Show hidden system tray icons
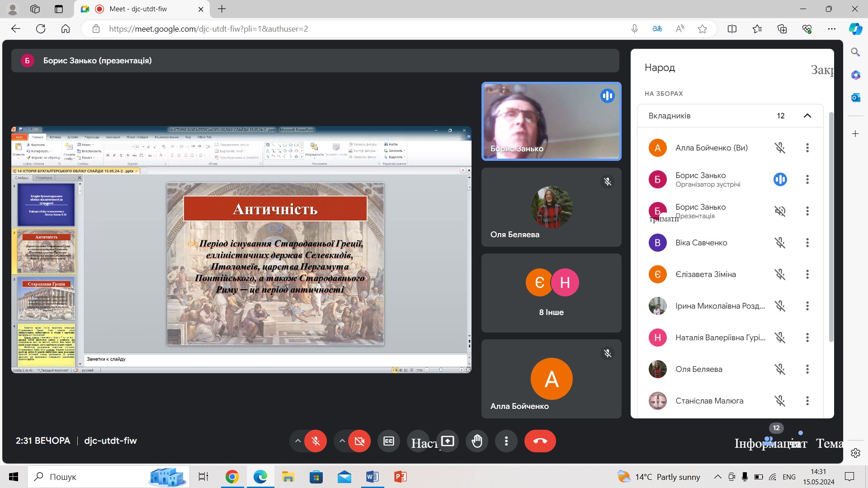 click(717, 477)
